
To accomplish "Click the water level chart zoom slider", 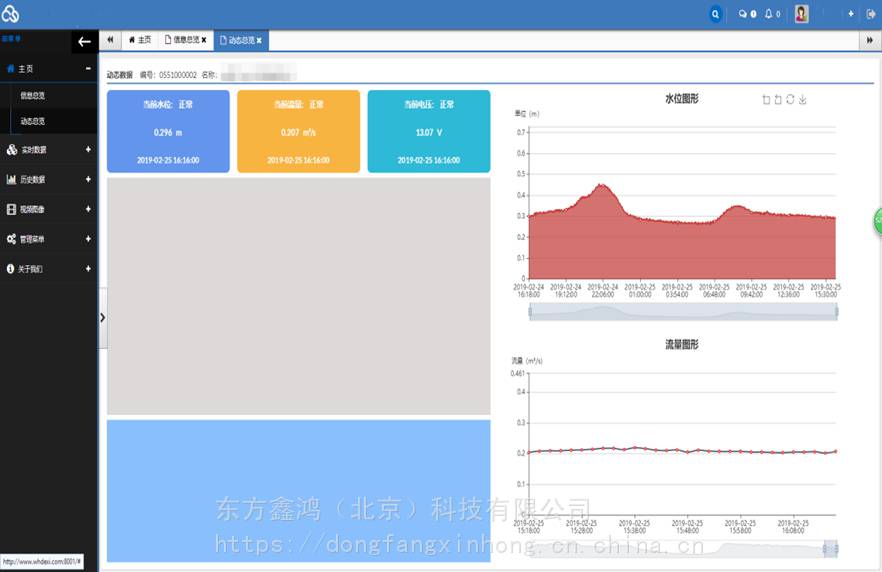I will point(683,312).
